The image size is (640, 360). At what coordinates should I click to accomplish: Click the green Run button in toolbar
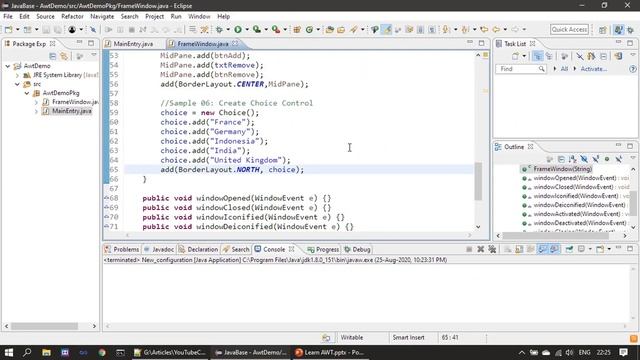(x=238, y=29)
